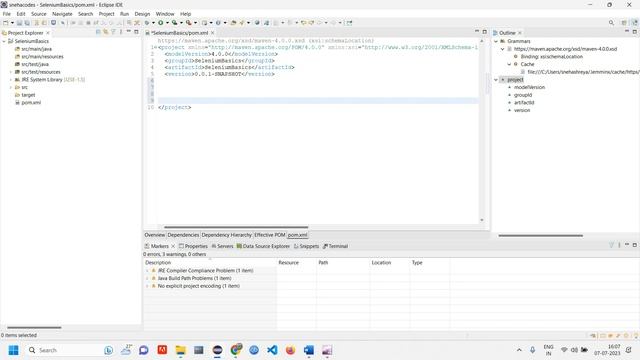Open the Source menu
This screenshot has height=360, width=640.
coord(39,14)
